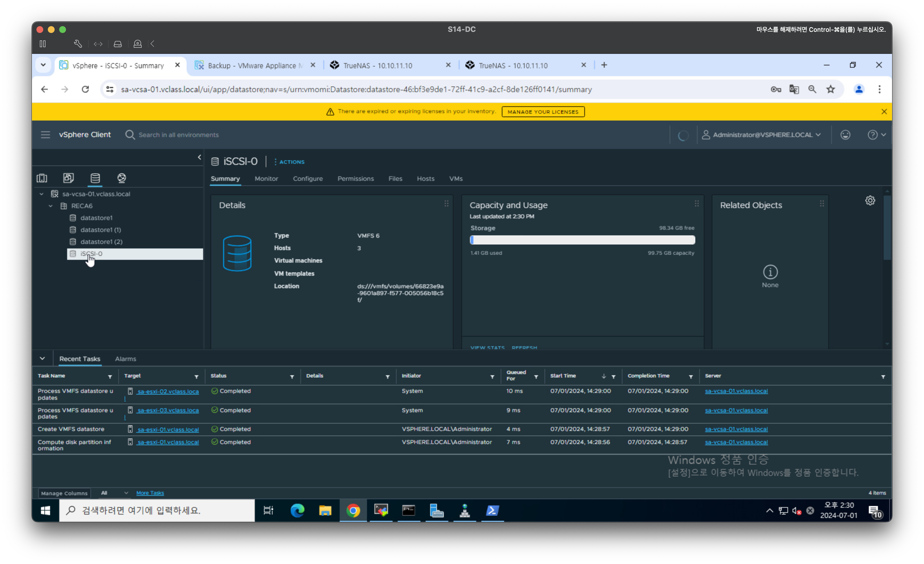The height and width of the screenshot is (564, 924).
Task: Open the vSphere Client hamburger menu
Action: click(46, 134)
